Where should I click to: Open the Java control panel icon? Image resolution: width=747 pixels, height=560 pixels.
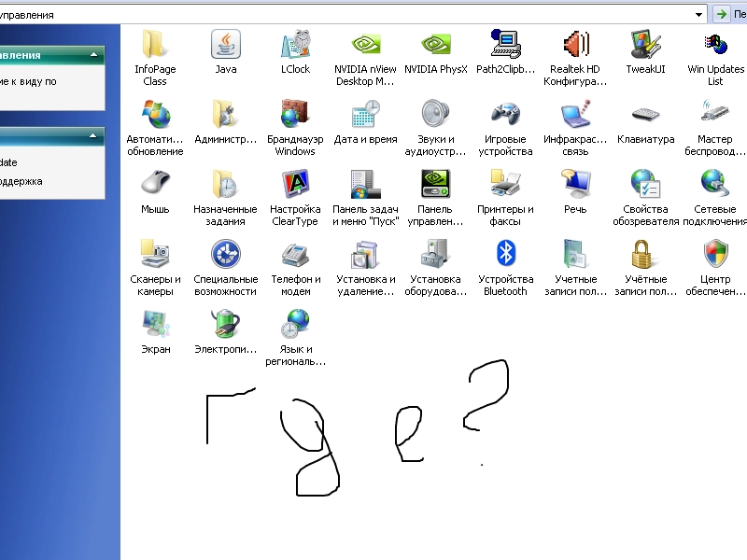[x=225, y=44]
